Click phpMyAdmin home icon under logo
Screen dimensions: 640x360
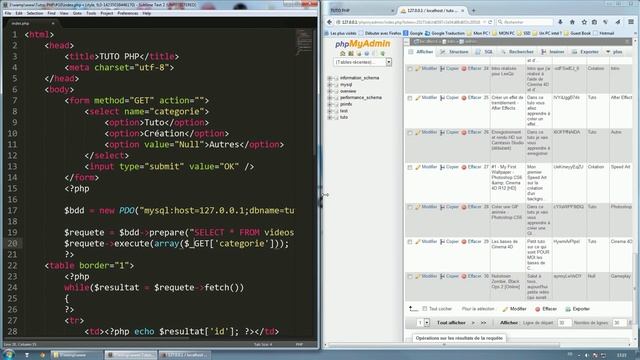pyautogui.click(x=342, y=53)
